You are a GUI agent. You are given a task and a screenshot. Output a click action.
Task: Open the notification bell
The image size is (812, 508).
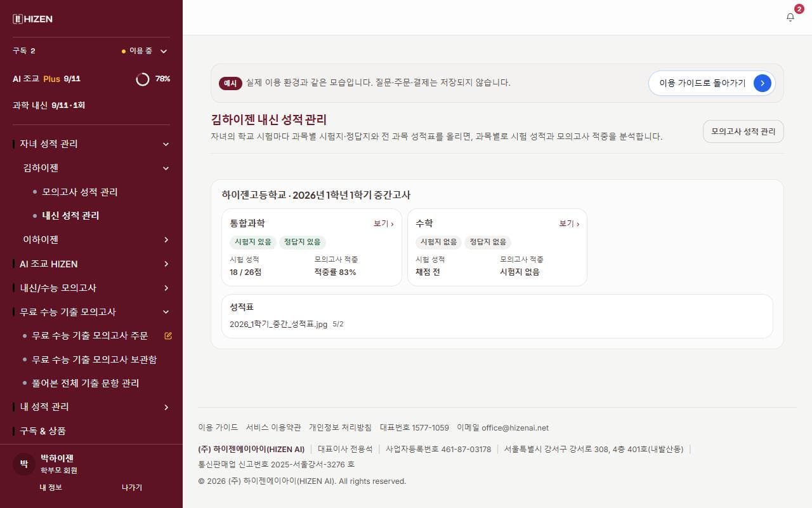[x=790, y=17]
